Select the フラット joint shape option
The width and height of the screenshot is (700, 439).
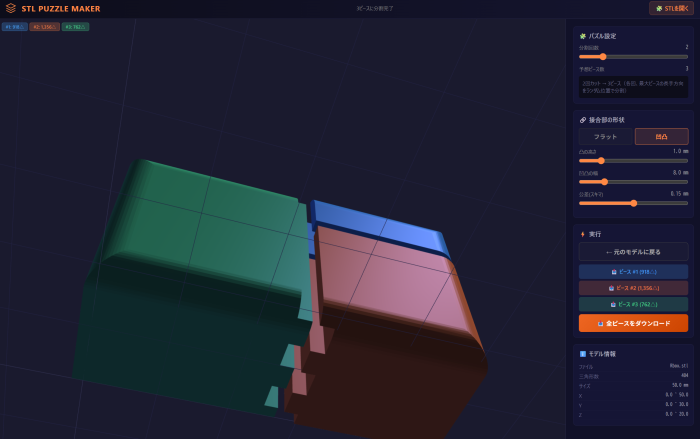(605, 136)
